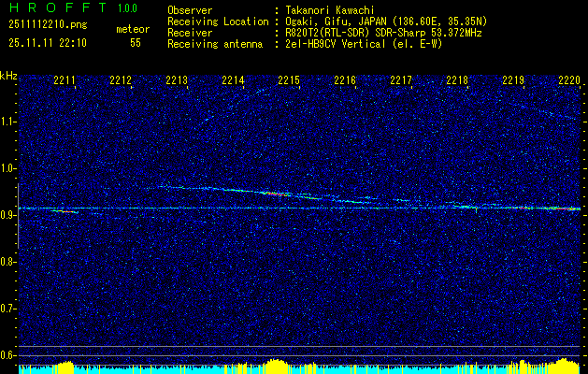Click the 2213 time marker
The image size is (588, 374).
[x=177, y=80]
